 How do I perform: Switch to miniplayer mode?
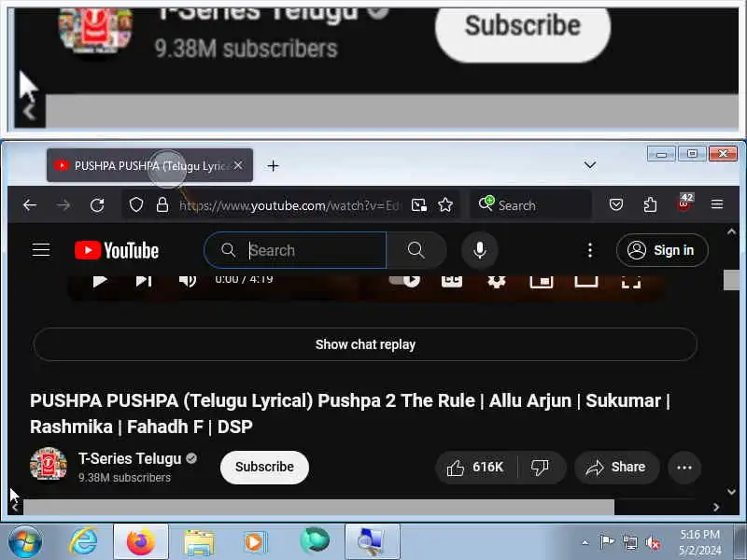click(542, 282)
